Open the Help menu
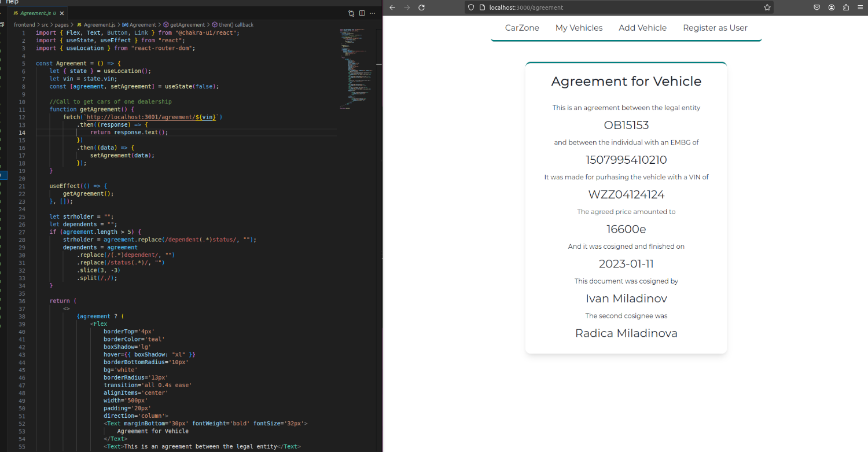Viewport: 868px width, 452px height. click(x=12, y=2)
